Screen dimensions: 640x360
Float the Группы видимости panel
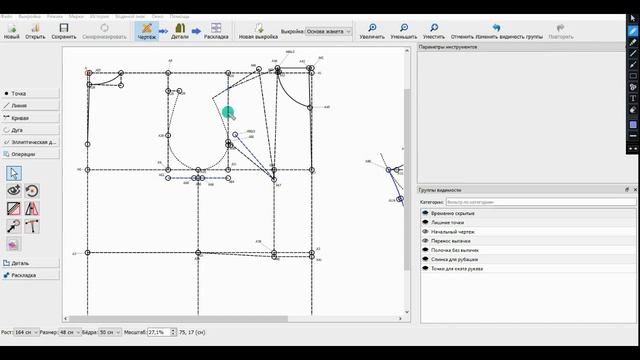[x=627, y=190]
